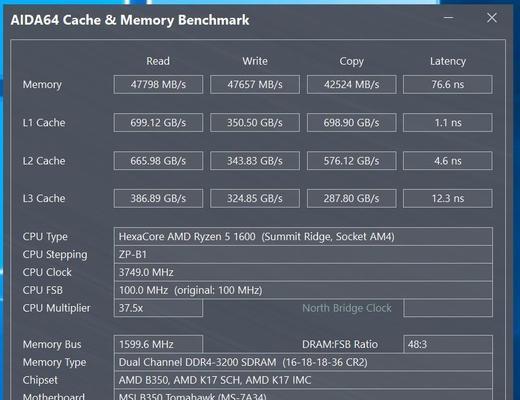Select the Memory Bus 1599.6 MHz field

click(158, 344)
